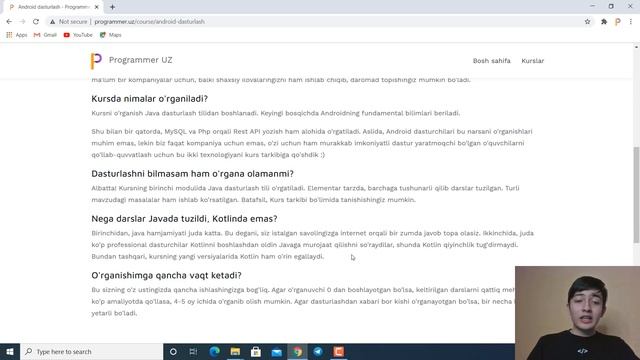Open Task View icon in taskbar

coord(193,351)
